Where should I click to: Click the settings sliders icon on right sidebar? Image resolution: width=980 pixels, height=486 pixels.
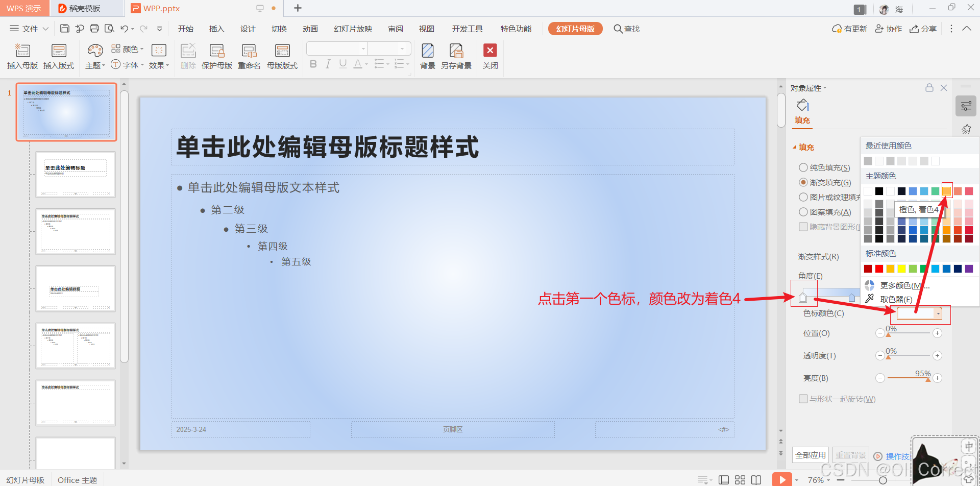click(x=966, y=106)
